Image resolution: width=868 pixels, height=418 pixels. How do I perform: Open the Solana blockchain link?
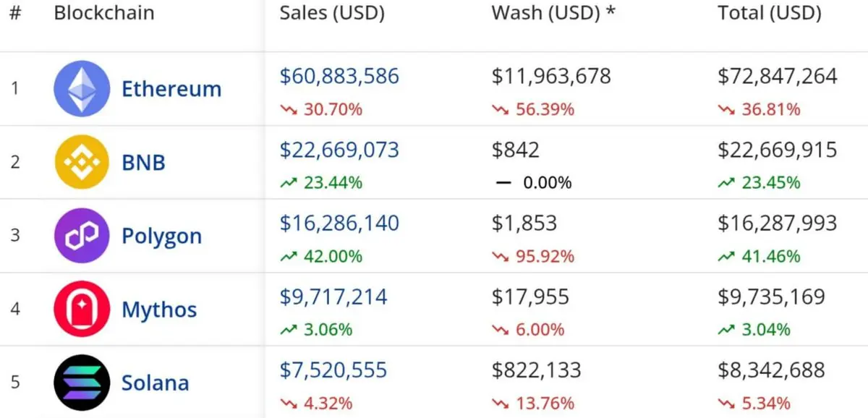point(155,383)
